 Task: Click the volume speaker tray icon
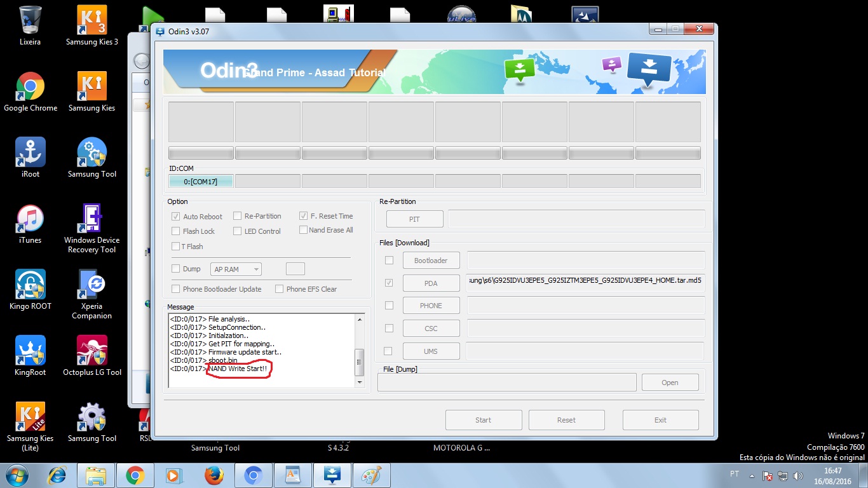(798, 475)
